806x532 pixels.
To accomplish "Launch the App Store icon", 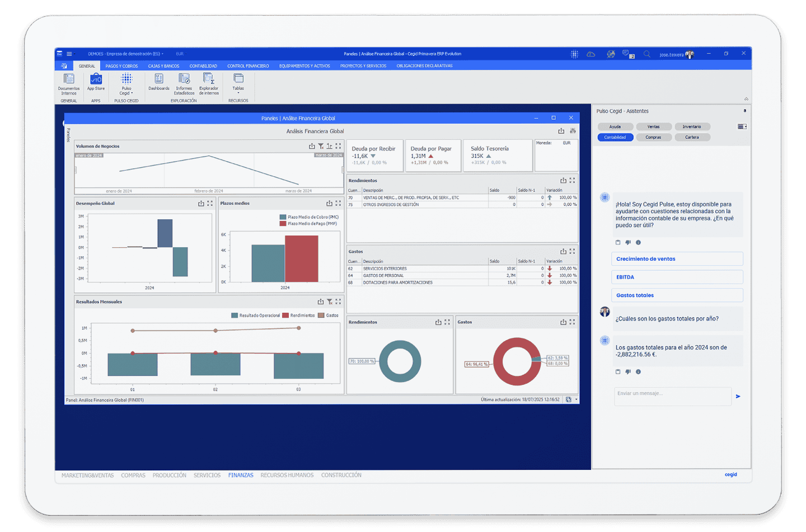I will [x=96, y=82].
